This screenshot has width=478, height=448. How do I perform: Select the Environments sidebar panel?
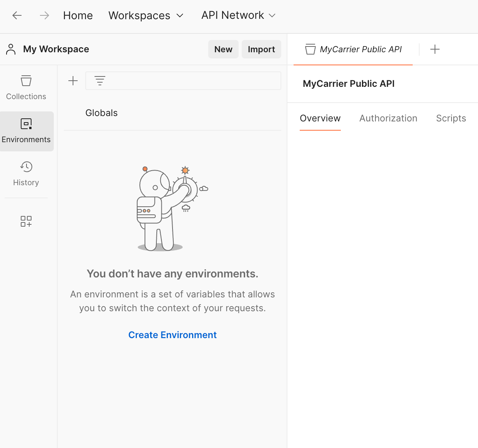point(26,131)
